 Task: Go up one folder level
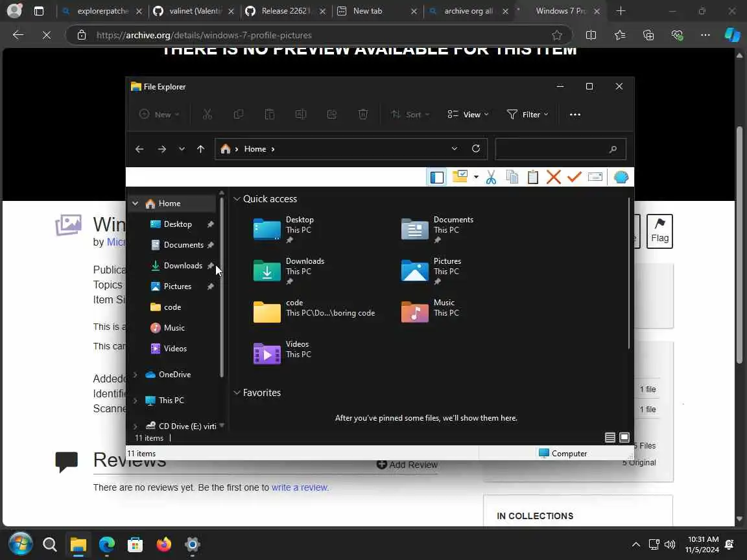tap(200, 149)
